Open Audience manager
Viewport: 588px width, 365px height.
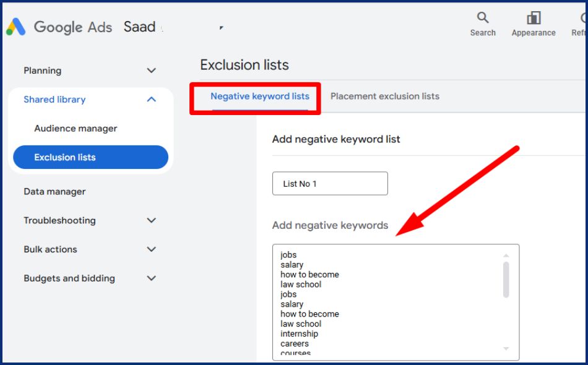[76, 128]
